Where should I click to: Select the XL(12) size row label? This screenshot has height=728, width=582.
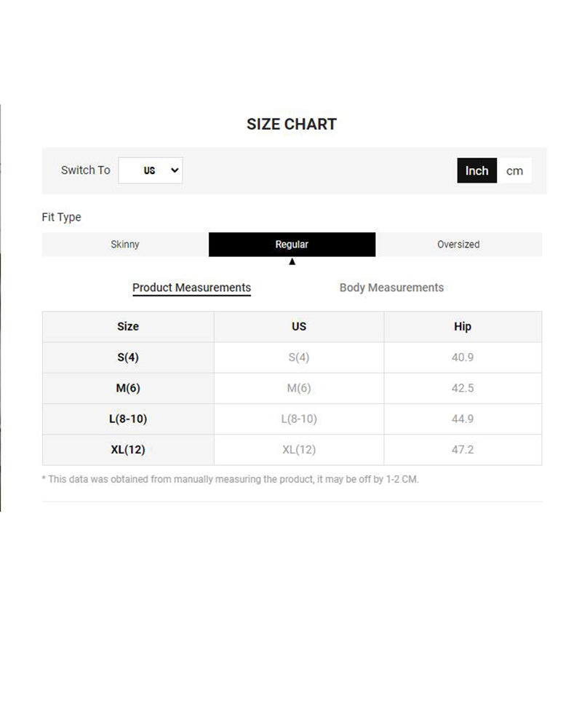(128, 450)
